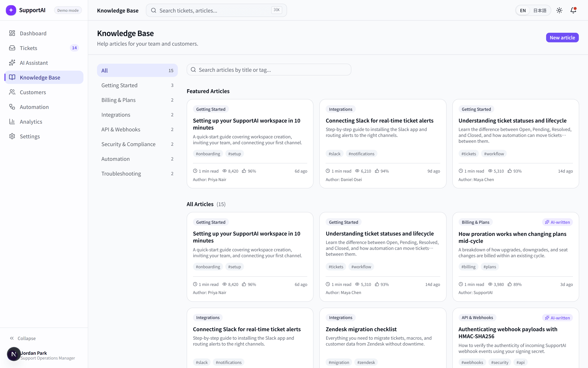The width and height of the screenshot is (588, 368).
Task: Open Customers in the sidebar
Action: point(44,92)
